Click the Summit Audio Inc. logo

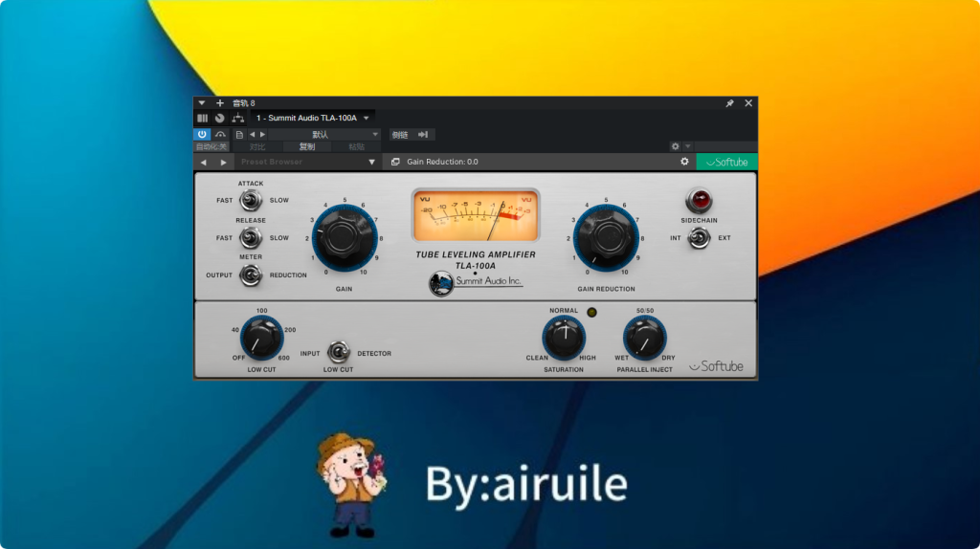point(476,283)
